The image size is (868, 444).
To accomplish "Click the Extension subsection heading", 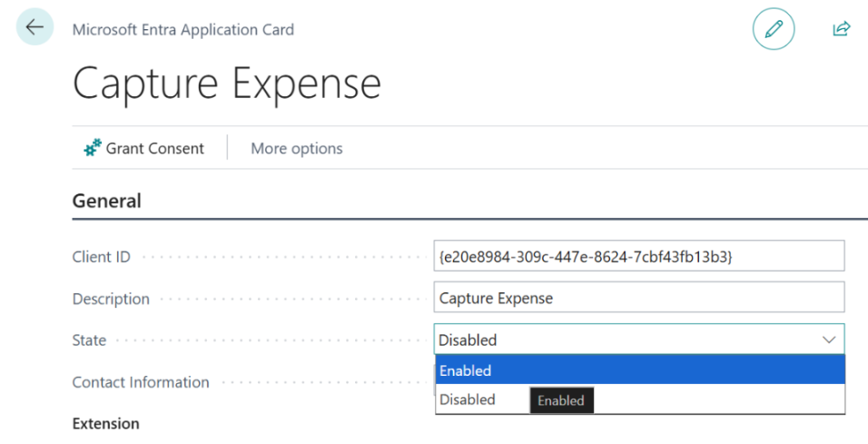I will coord(105,423).
